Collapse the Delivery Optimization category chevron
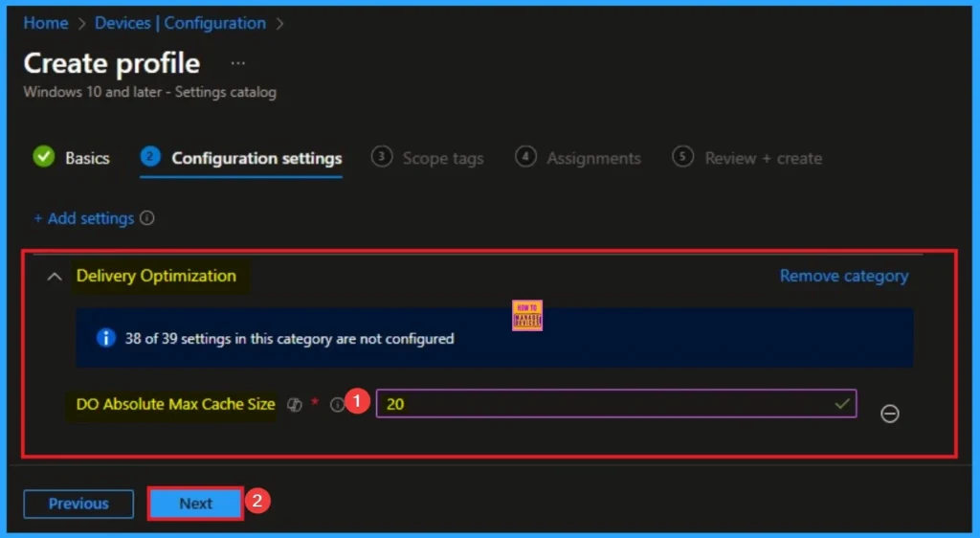The width and height of the screenshot is (980, 538). pyautogui.click(x=54, y=277)
